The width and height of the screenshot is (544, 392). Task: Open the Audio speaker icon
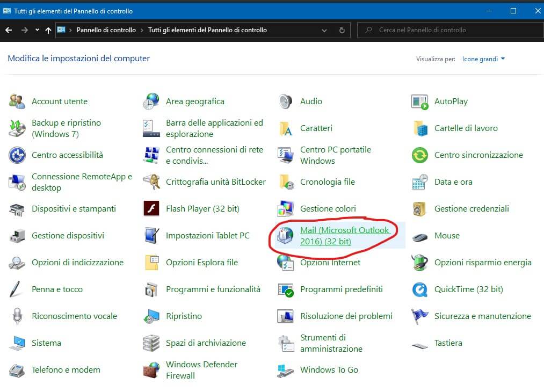(285, 101)
